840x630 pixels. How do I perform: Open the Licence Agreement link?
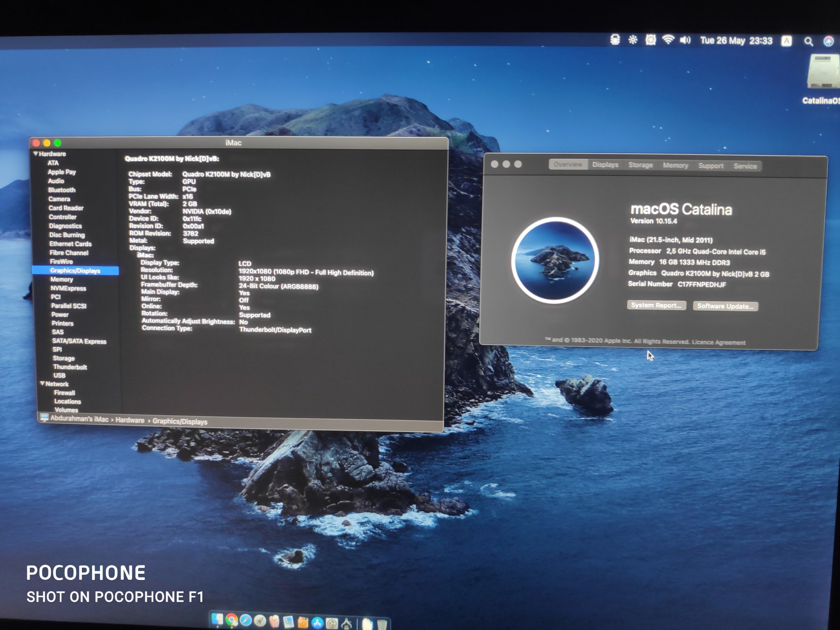pos(719,342)
